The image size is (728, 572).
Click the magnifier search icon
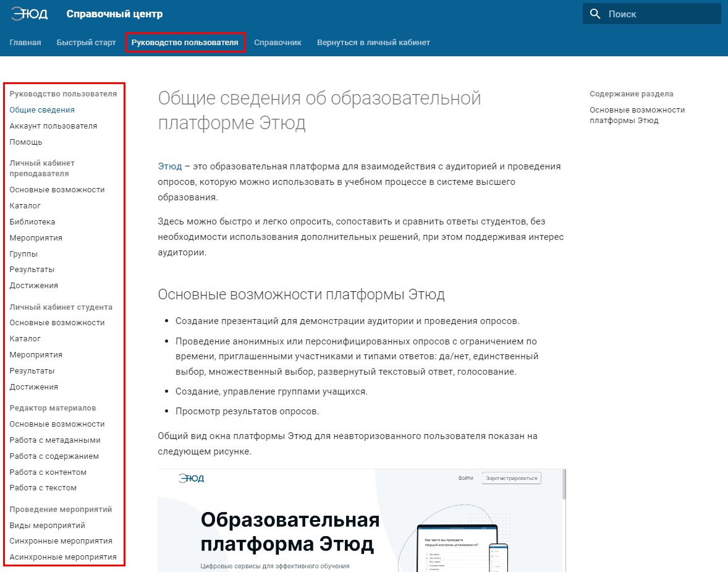(595, 14)
